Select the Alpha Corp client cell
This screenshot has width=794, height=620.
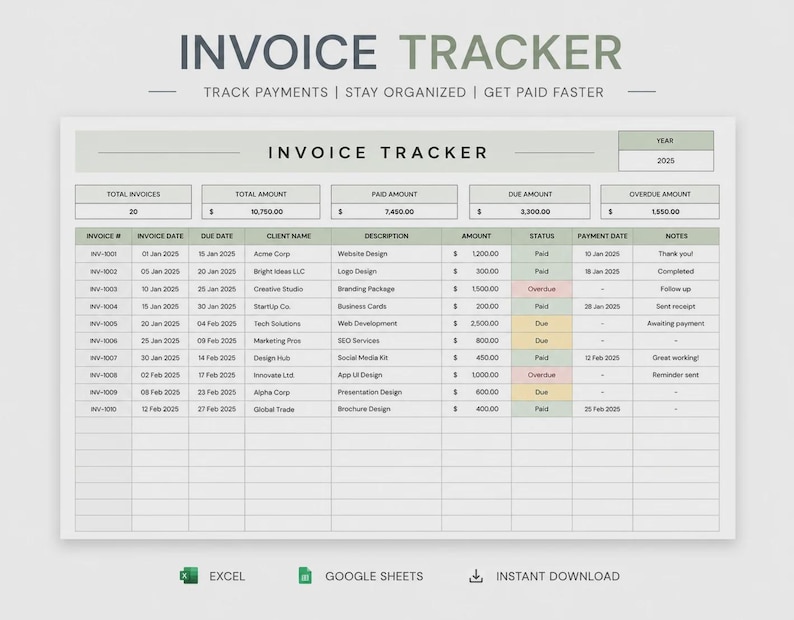288,392
